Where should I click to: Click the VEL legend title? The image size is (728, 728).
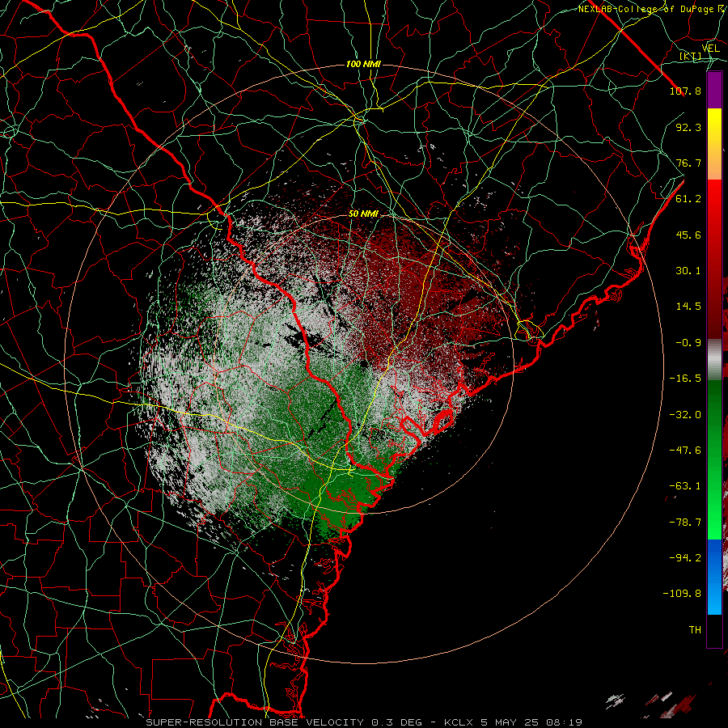(711, 49)
